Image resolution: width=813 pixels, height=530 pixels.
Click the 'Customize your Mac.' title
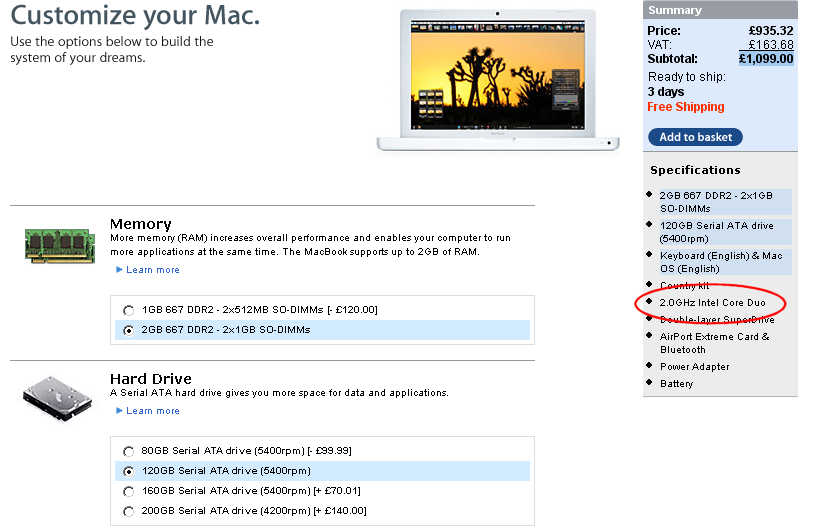click(135, 15)
